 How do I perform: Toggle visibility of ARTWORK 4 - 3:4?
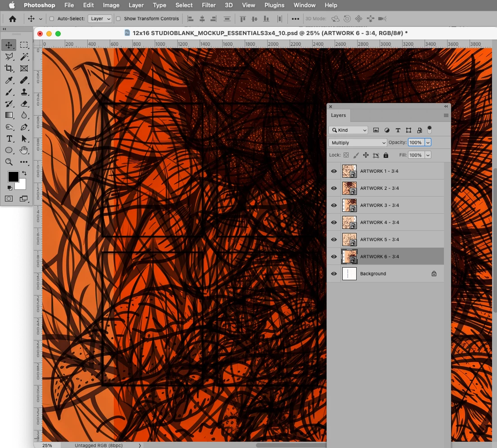(x=334, y=223)
